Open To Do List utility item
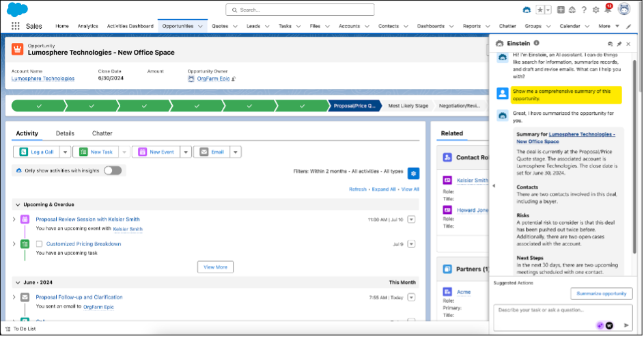 click(x=20, y=329)
